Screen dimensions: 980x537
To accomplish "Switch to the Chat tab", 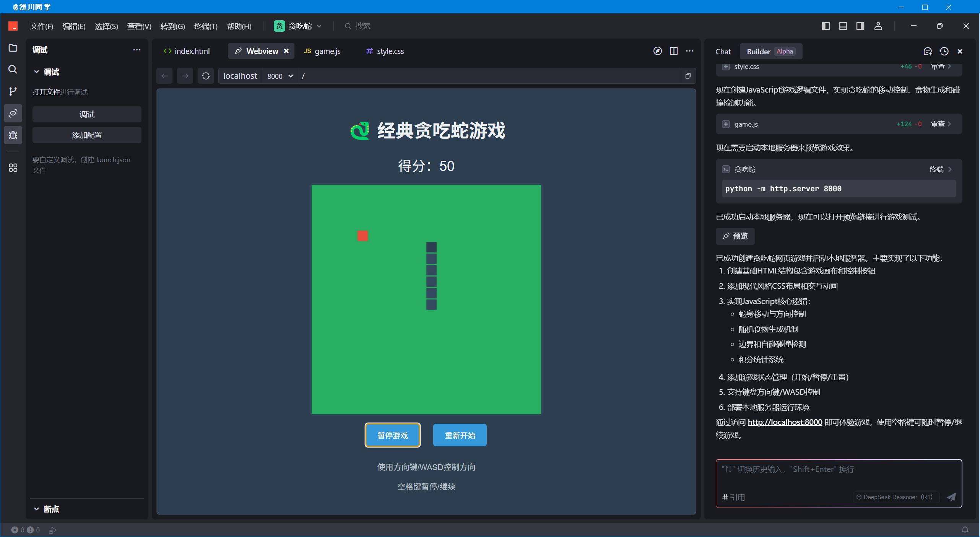I will point(723,51).
